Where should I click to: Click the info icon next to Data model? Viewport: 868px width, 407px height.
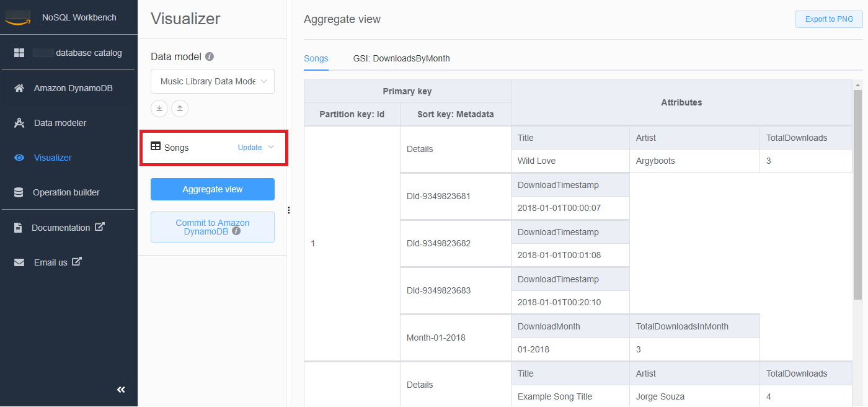click(210, 56)
